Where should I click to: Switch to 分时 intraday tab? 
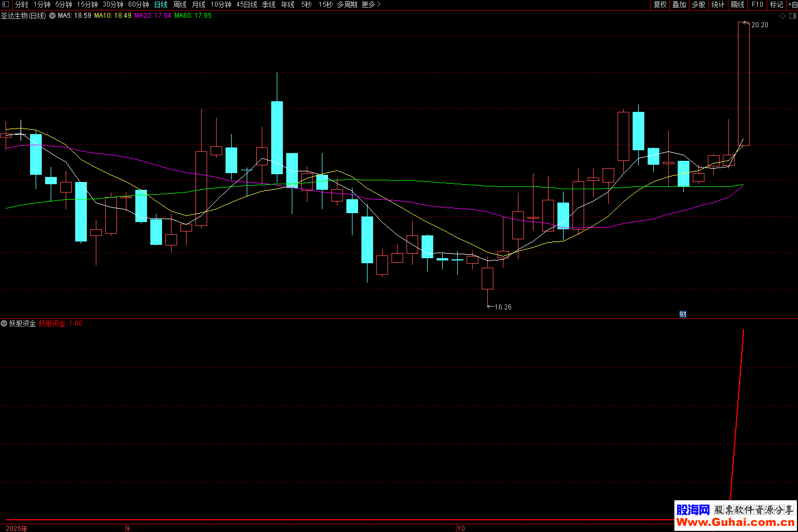[x=21, y=4]
